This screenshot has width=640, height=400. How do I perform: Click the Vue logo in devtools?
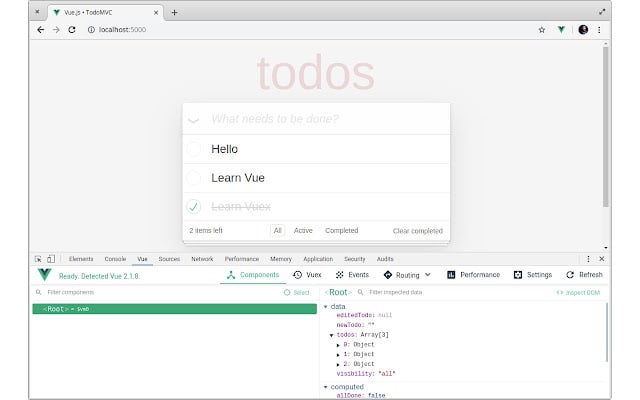tap(44, 274)
